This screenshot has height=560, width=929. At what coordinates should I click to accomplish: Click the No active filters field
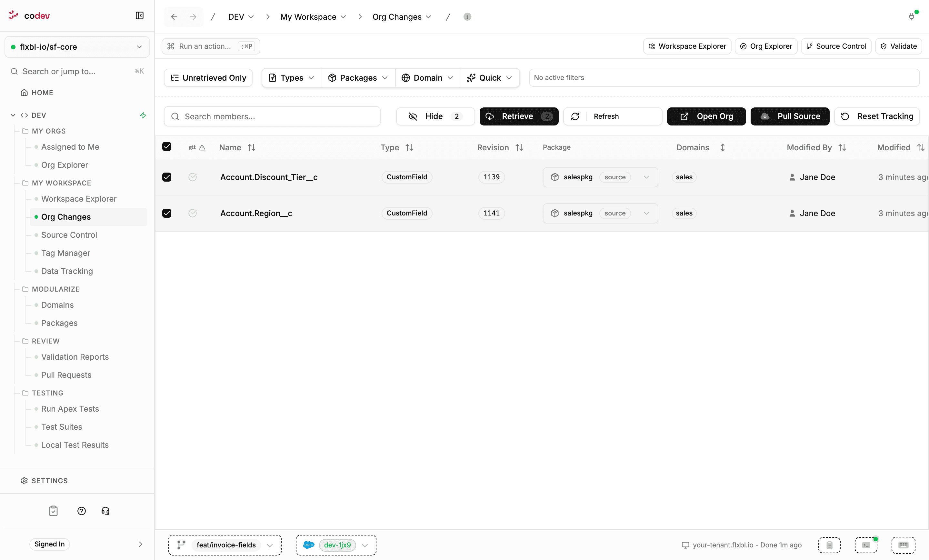click(x=724, y=78)
